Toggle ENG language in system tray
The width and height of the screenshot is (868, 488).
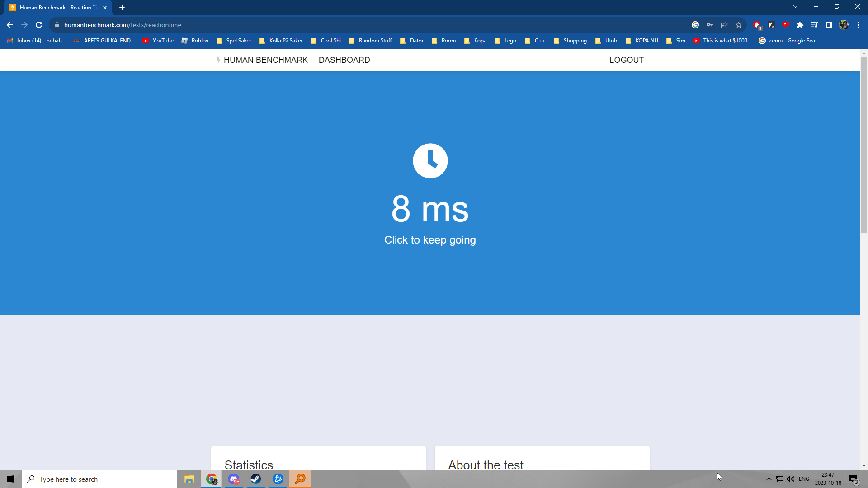pos(804,479)
